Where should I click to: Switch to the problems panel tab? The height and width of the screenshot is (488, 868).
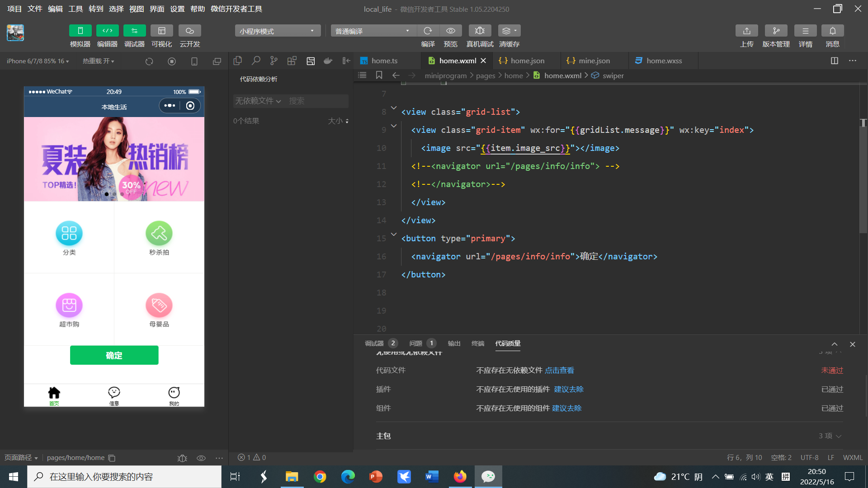422,343
